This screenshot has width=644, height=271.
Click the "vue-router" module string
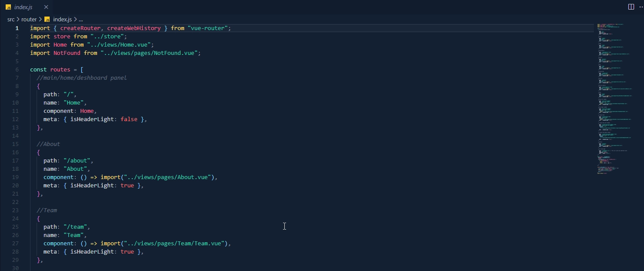coord(209,28)
